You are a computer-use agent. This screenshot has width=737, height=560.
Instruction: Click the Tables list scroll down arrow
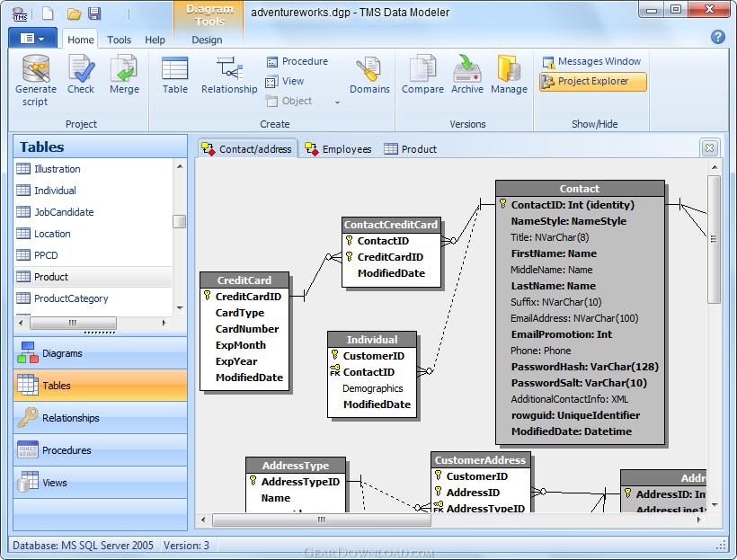coord(180,308)
